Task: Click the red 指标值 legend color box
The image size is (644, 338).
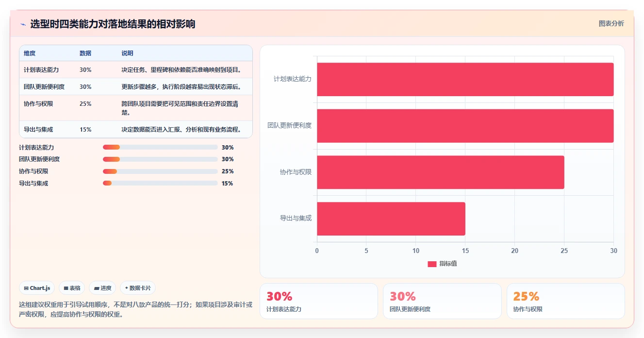Action: (x=432, y=264)
